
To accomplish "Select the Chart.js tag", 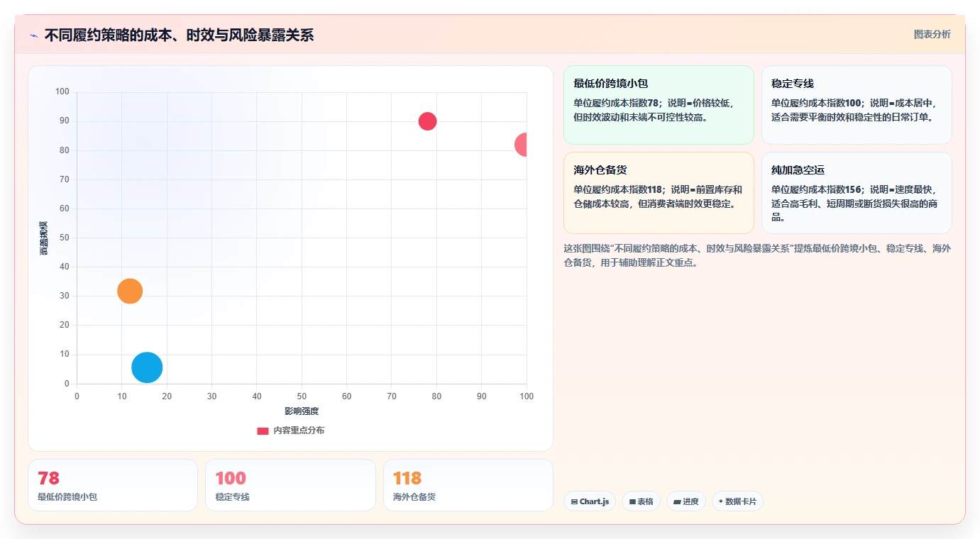I will pyautogui.click(x=590, y=501).
